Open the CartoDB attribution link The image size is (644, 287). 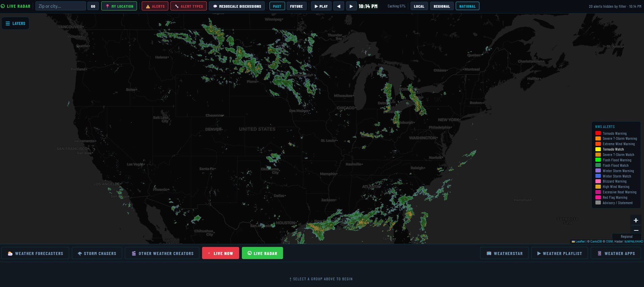596,242
